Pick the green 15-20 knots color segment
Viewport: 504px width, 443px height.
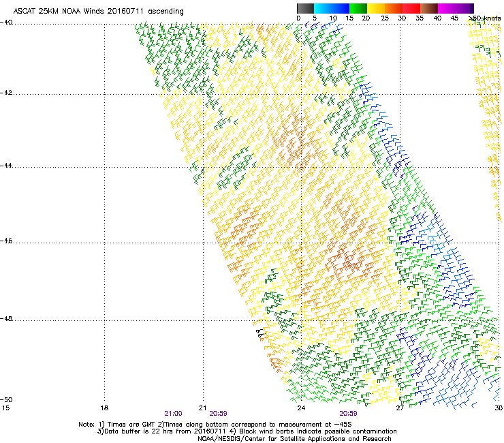pos(358,8)
